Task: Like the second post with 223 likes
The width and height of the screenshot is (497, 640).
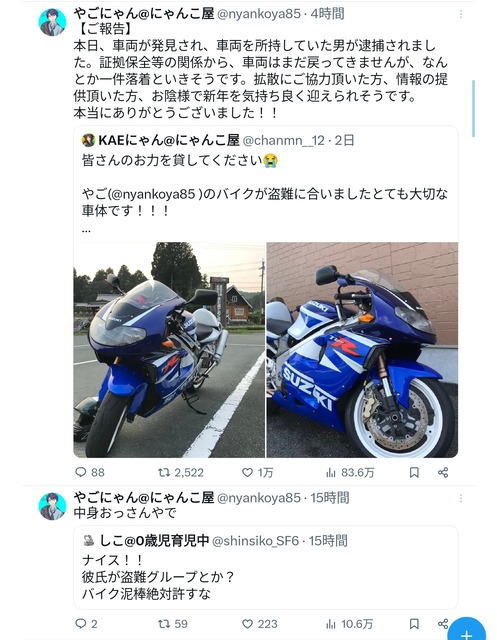Action: click(247, 623)
